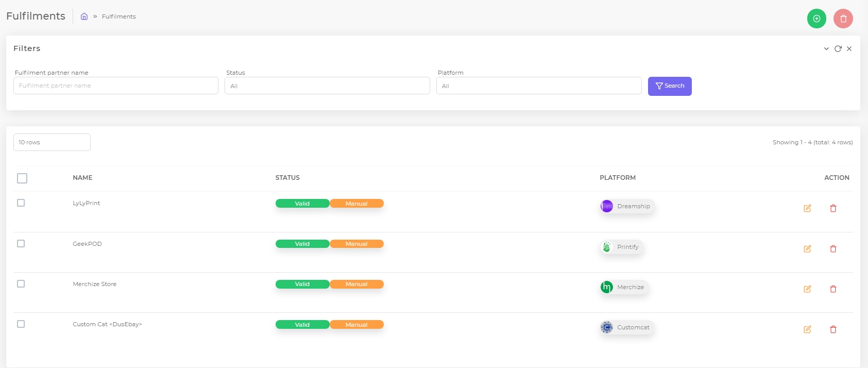Edit the Custom Cat <DusEbay> fulfilment
The image size is (868, 368).
tap(807, 329)
